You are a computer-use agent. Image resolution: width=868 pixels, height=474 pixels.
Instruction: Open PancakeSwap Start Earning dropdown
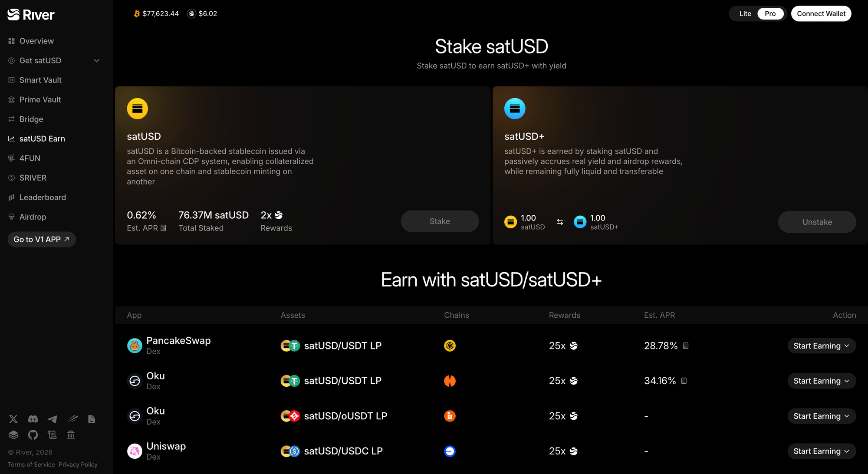pyautogui.click(x=821, y=346)
